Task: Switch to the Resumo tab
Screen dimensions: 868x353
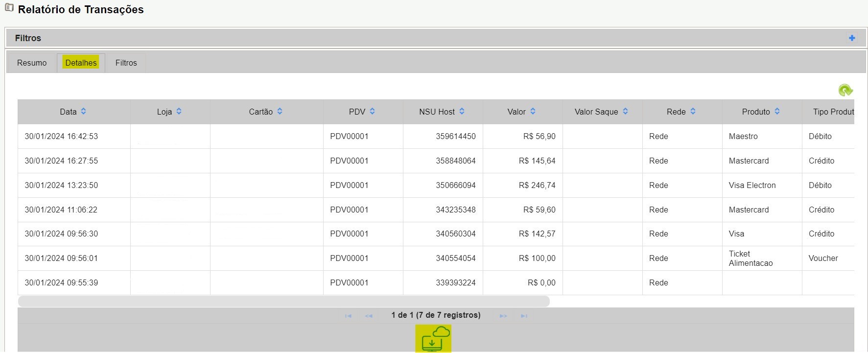Action: (x=32, y=63)
